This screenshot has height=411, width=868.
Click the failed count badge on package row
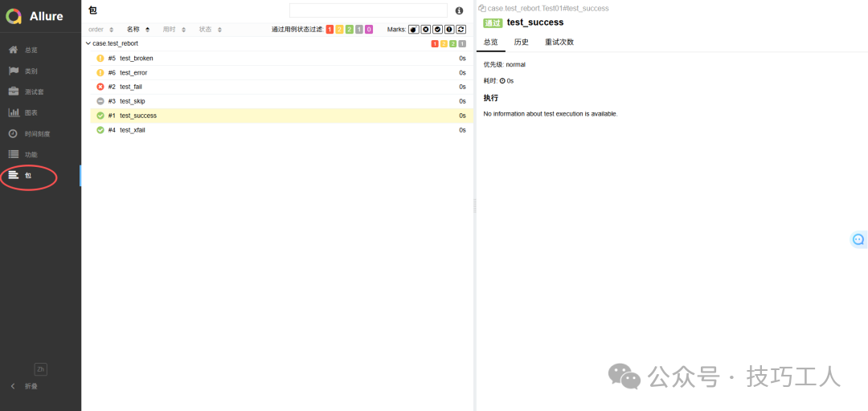pyautogui.click(x=435, y=43)
